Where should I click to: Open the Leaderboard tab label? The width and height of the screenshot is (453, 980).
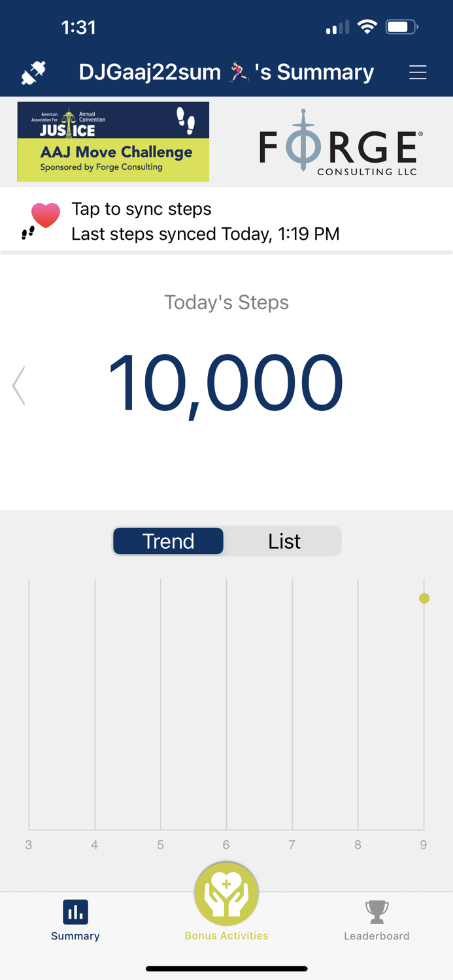coord(377,936)
